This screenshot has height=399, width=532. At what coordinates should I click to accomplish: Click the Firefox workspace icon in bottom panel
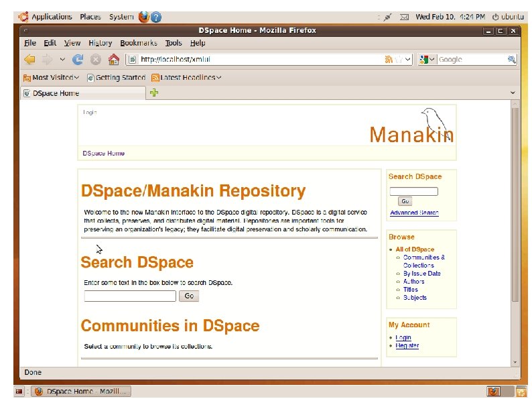pos(494,392)
